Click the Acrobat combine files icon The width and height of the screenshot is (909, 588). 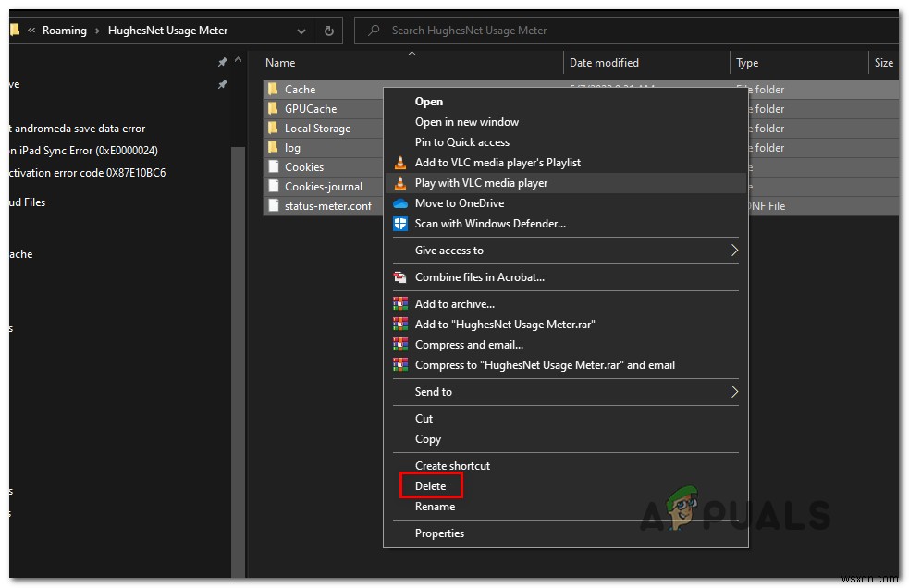pos(399,277)
